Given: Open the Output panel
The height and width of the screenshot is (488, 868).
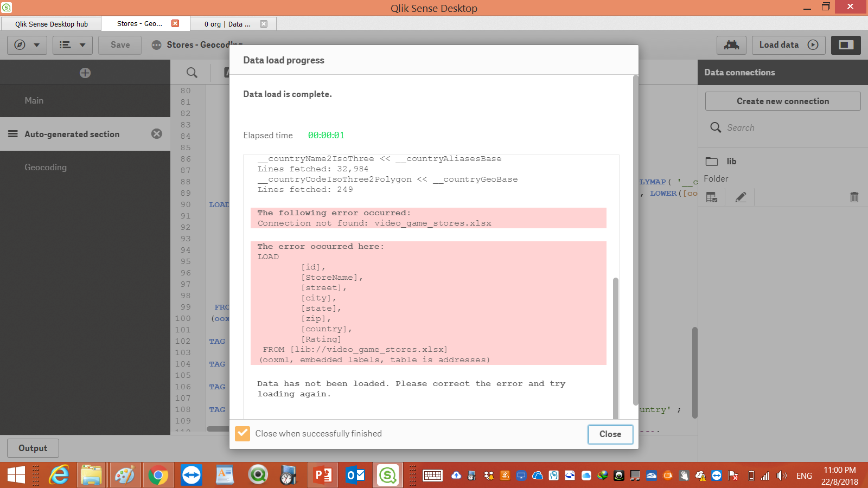Looking at the screenshot, I should click(x=33, y=448).
